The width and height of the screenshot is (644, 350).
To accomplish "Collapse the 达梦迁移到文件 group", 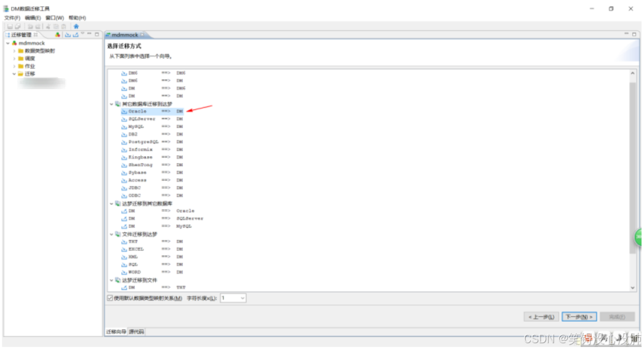I will click(x=111, y=280).
